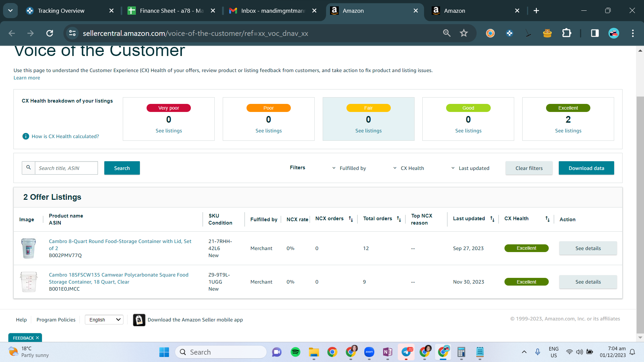Click the yellow pot extension icon

pos(547,33)
